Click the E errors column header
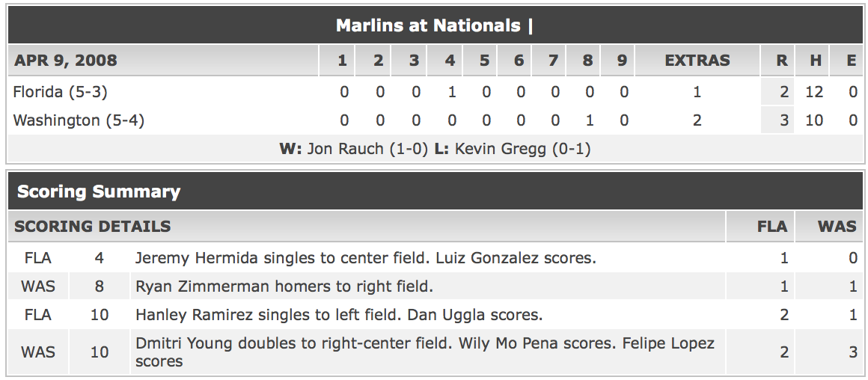The height and width of the screenshot is (380, 868). coord(851,61)
